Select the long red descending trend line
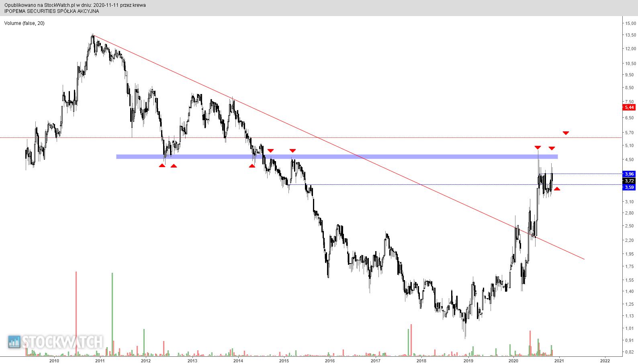638x364 pixels. (x=338, y=147)
